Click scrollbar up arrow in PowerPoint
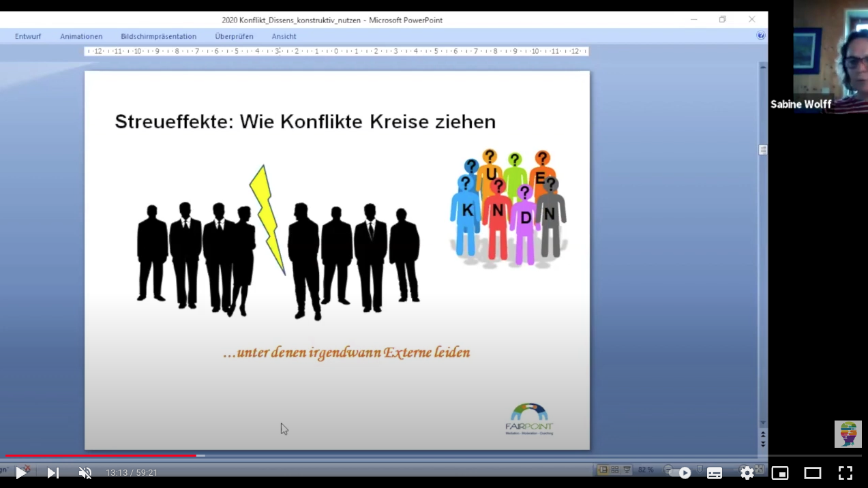The image size is (868, 488). (763, 67)
